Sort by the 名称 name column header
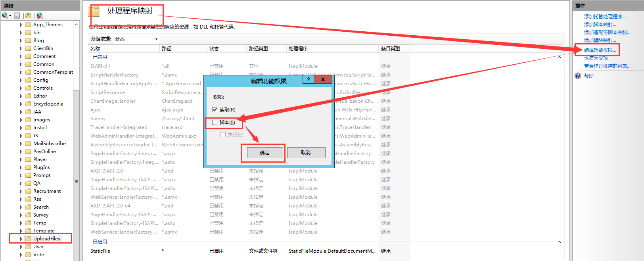644x261 pixels. pos(95,49)
